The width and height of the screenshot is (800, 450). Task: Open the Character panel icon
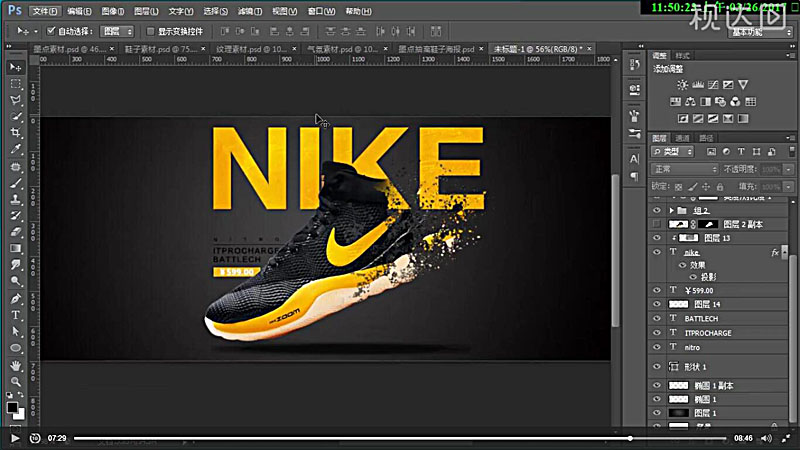[x=634, y=159]
